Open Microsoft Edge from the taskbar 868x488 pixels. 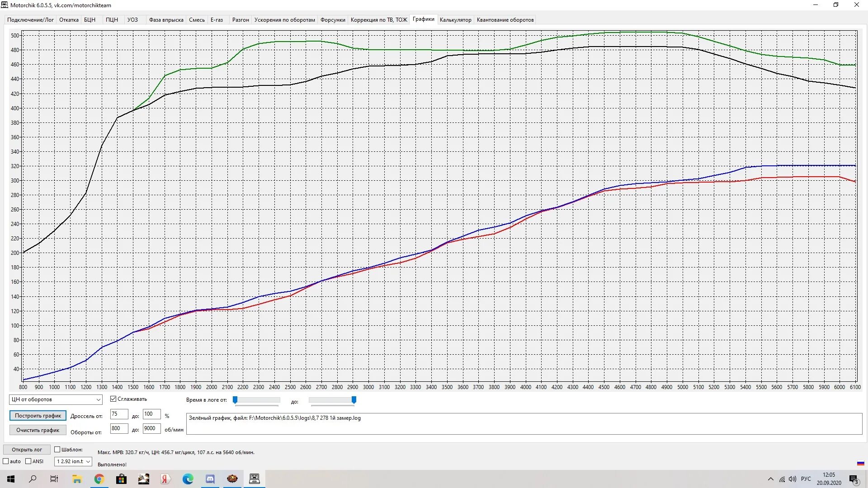(x=188, y=479)
